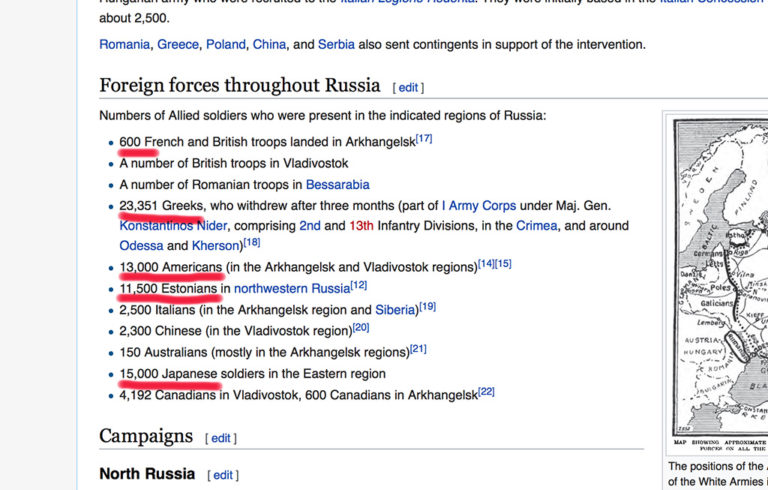The height and width of the screenshot is (490, 768).
Task: Edit the Campaigns section
Action: 220,438
